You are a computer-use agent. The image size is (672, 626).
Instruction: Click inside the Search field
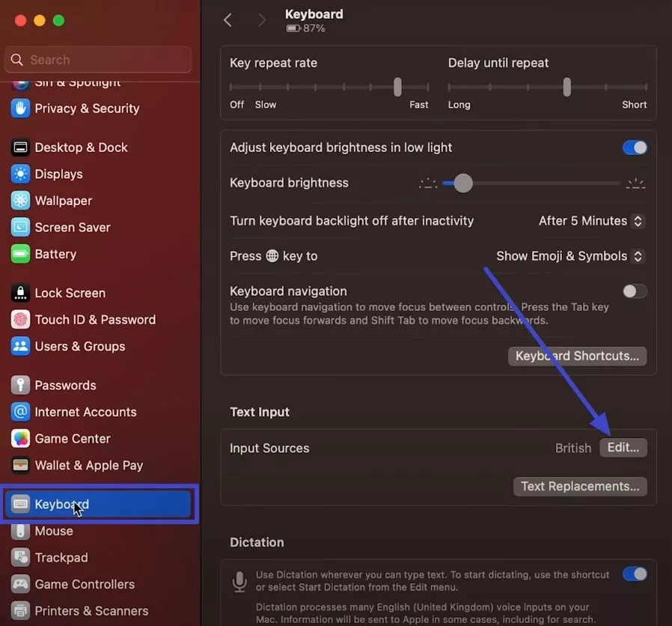pos(97,59)
